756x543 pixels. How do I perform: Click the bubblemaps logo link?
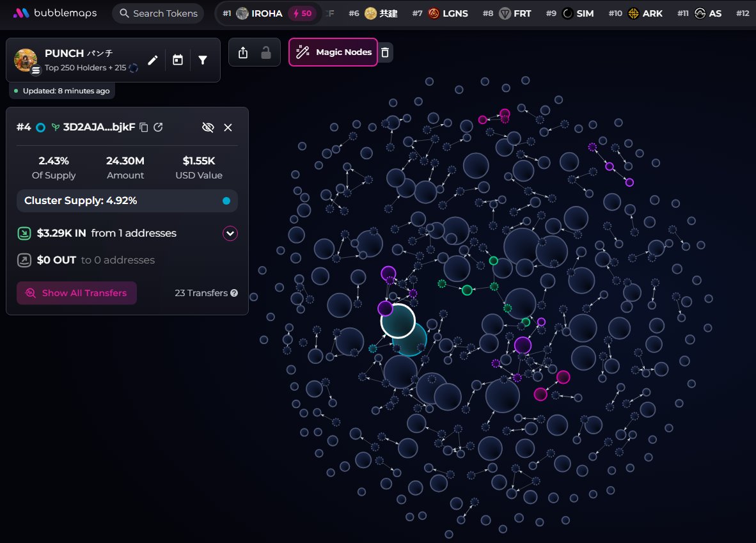point(56,13)
